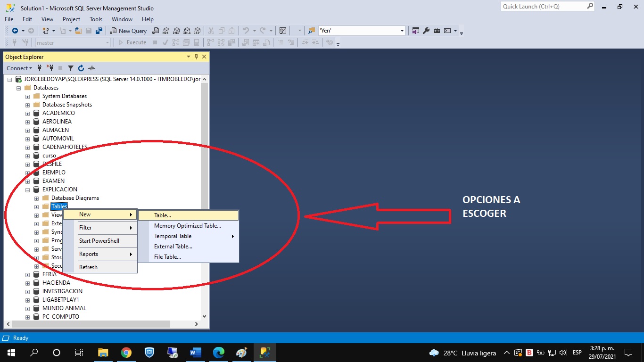Click the Database Engine Query icon
The height and width of the screenshot is (362, 644).
[x=155, y=31]
